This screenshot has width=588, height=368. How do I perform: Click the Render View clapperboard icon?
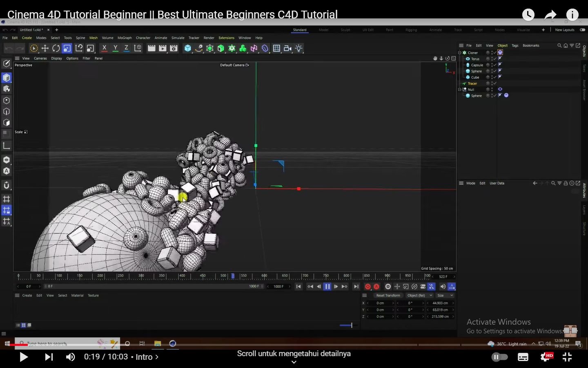click(151, 48)
